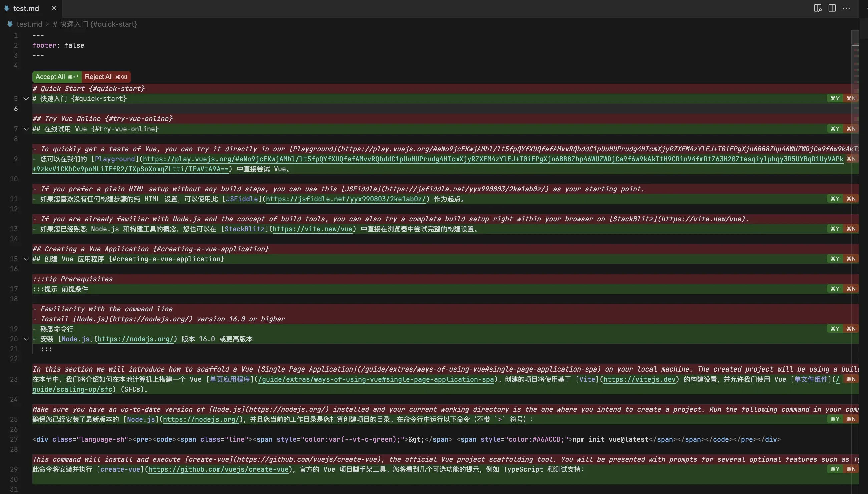Collapse the fold arrow at line 20
The width and height of the screenshot is (868, 494).
(x=26, y=339)
